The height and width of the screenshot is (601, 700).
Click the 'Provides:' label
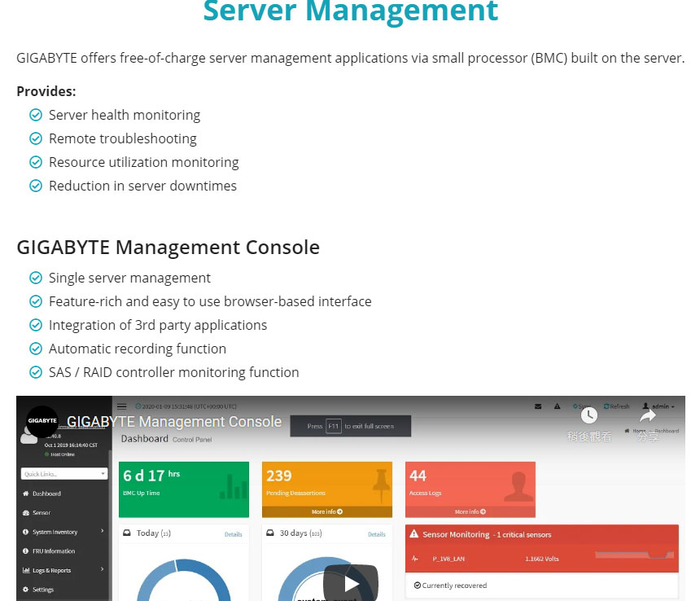46,91
